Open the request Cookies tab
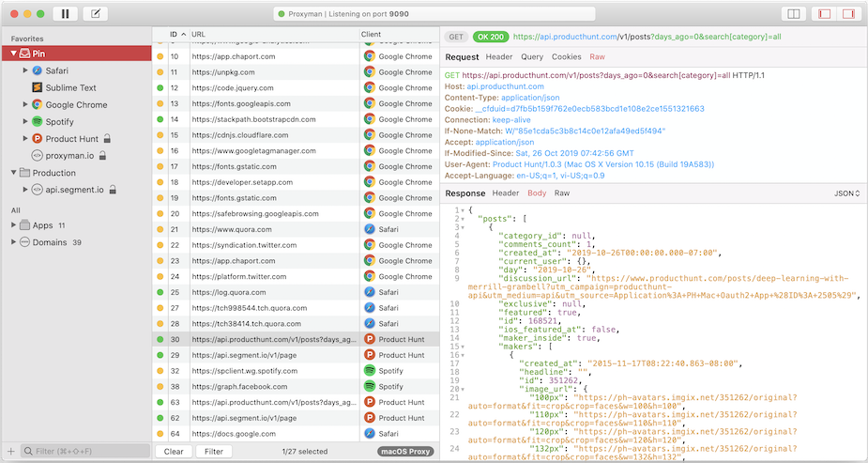 566,56
